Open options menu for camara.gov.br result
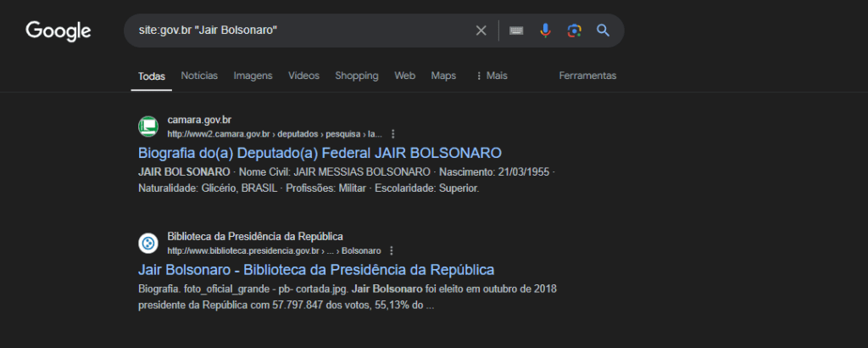Viewport: 868px width, 348px height. coord(393,134)
